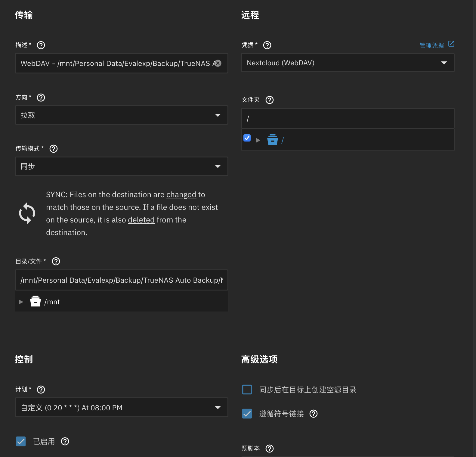Click the help icon beside 凭据

tap(267, 45)
